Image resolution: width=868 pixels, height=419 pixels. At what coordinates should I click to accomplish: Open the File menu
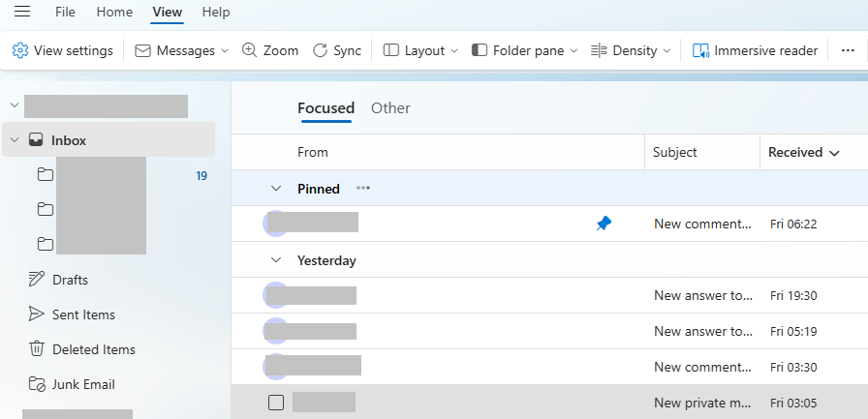(x=65, y=12)
